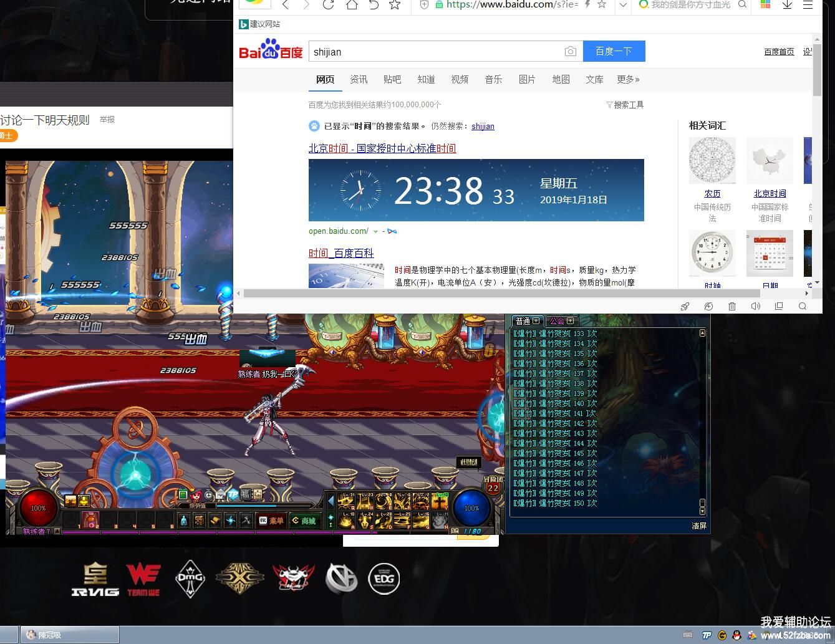The width and height of the screenshot is (835, 644).
Task: Open the 百度首页 link
Action: pyautogui.click(x=779, y=52)
